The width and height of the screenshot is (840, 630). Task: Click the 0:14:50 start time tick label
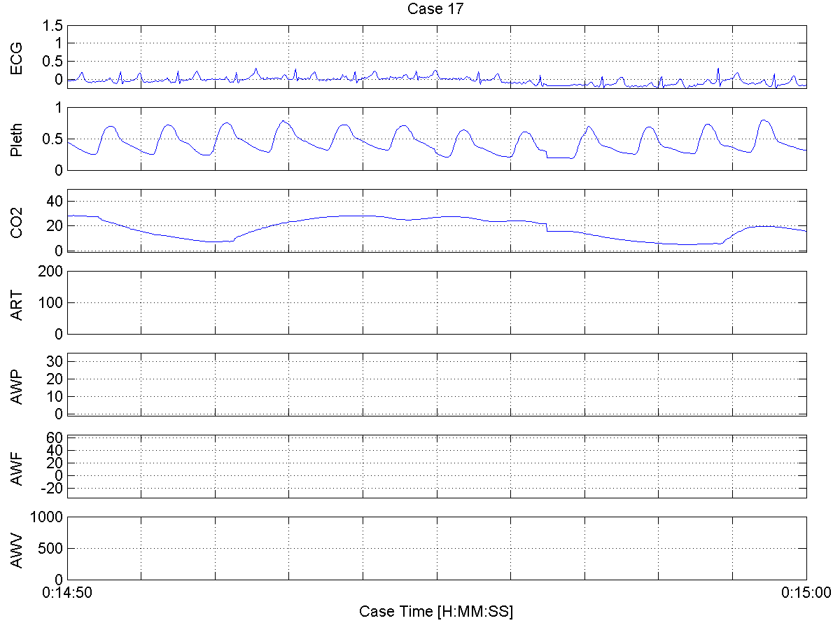click(67, 592)
